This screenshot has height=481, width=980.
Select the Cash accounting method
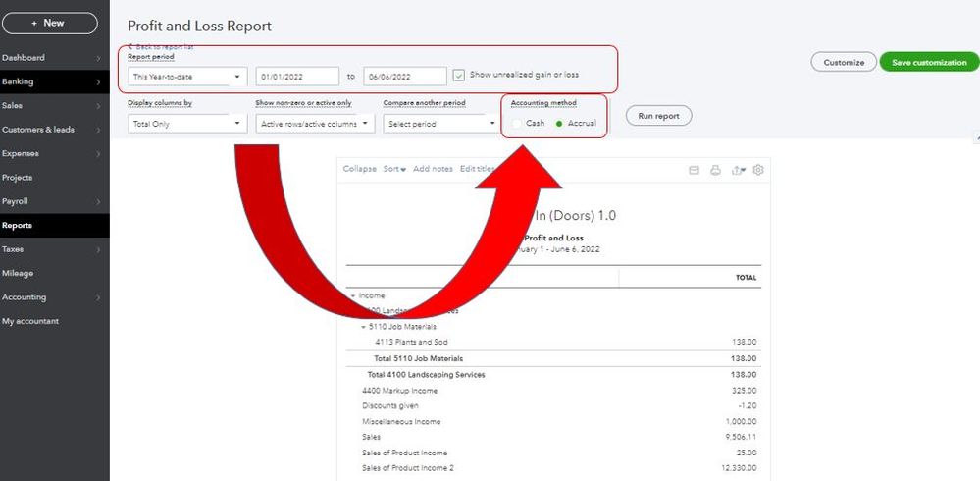[x=516, y=124]
